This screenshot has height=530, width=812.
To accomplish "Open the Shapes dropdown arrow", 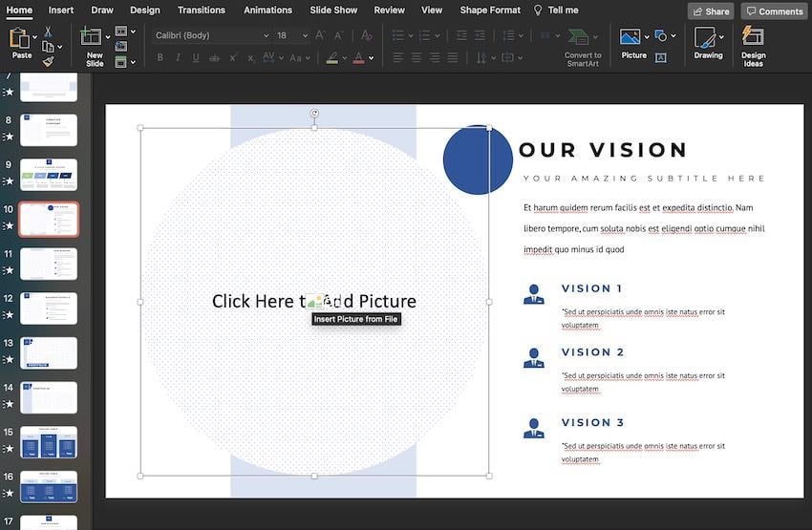I will tap(673, 36).
